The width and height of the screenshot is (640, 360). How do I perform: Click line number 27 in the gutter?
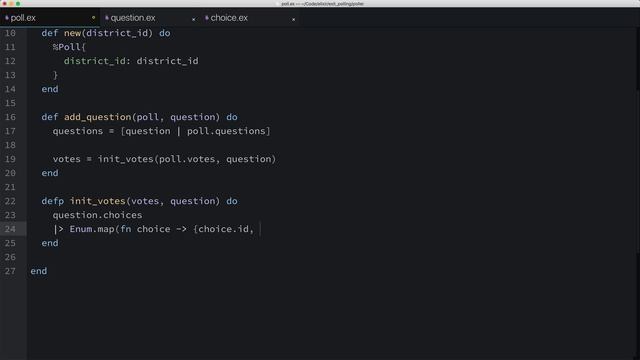pyautogui.click(x=10, y=271)
